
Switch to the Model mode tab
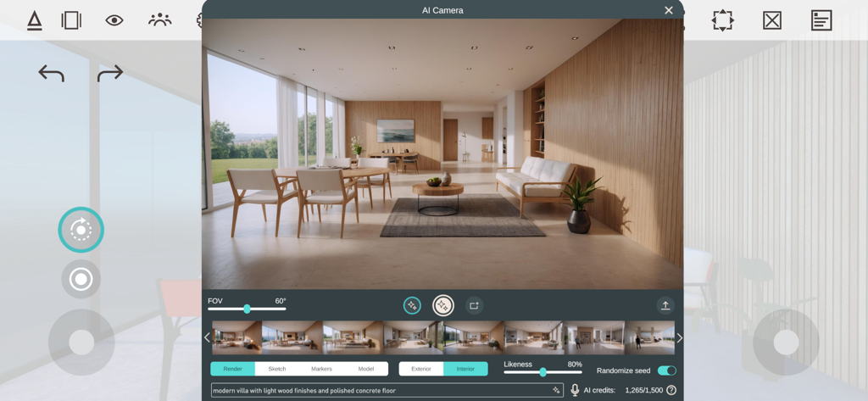click(x=366, y=369)
